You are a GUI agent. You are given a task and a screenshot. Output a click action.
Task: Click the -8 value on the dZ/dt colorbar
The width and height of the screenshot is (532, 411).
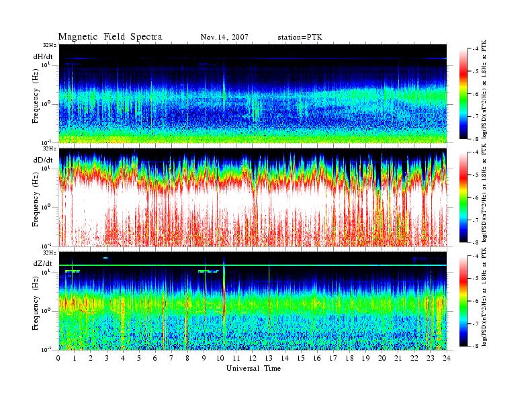tap(474, 346)
